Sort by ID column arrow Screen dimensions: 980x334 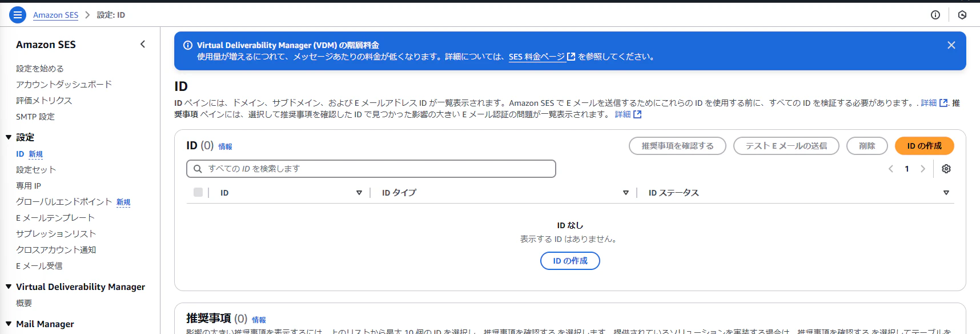(x=359, y=193)
